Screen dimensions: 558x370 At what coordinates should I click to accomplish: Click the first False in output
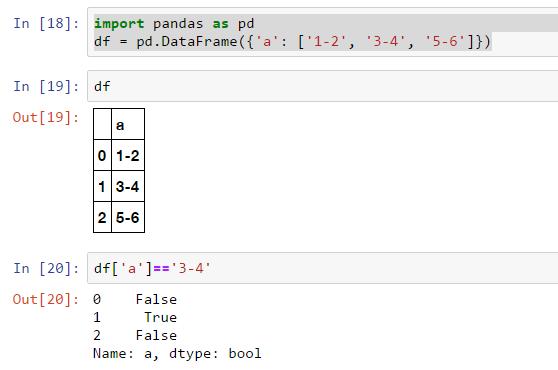pos(156,300)
